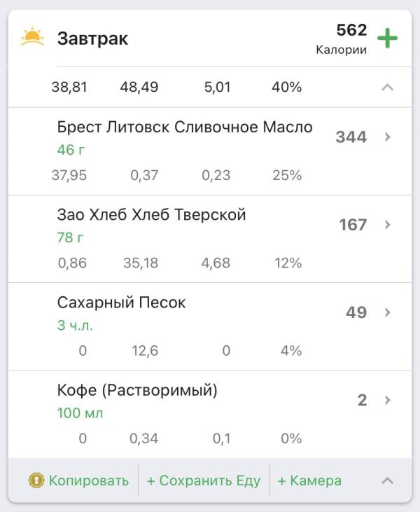The image size is (420, 512).
Task: Collapse the meal with bottom chevron
Action: [387, 480]
